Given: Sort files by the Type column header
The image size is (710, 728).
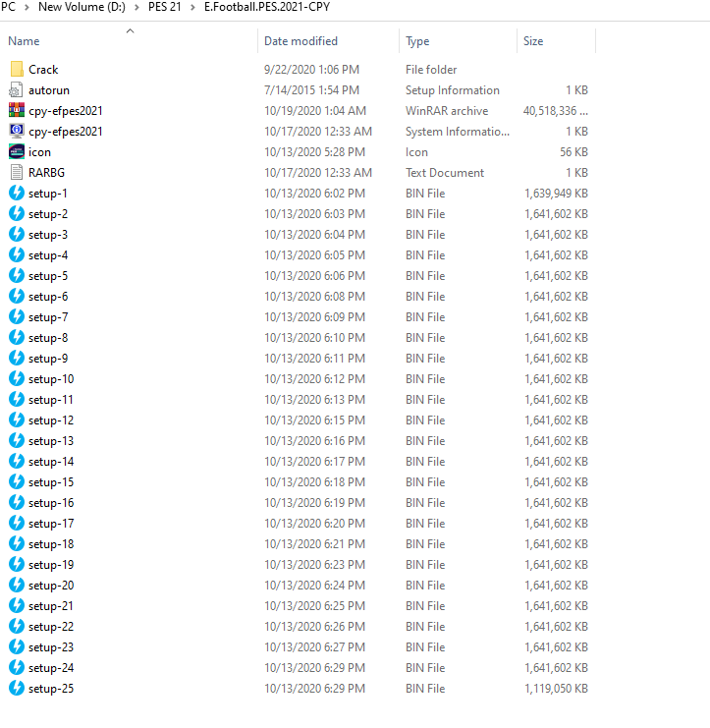Looking at the screenshot, I should [417, 41].
